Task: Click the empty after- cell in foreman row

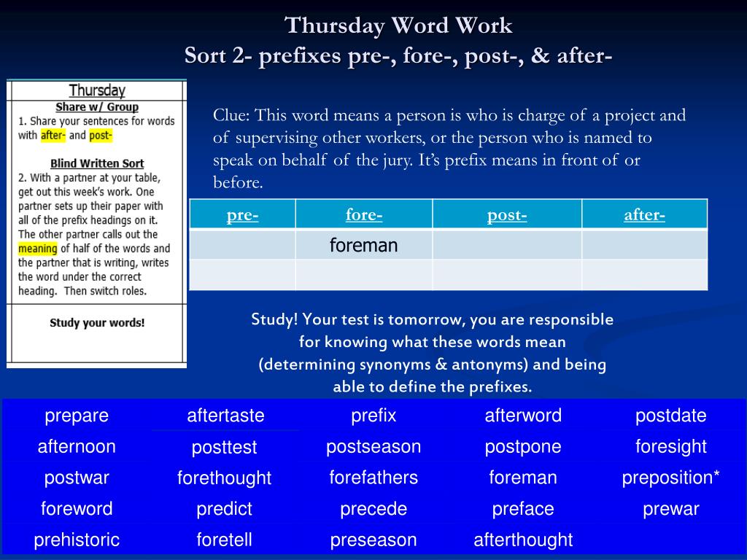Action: [645, 245]
